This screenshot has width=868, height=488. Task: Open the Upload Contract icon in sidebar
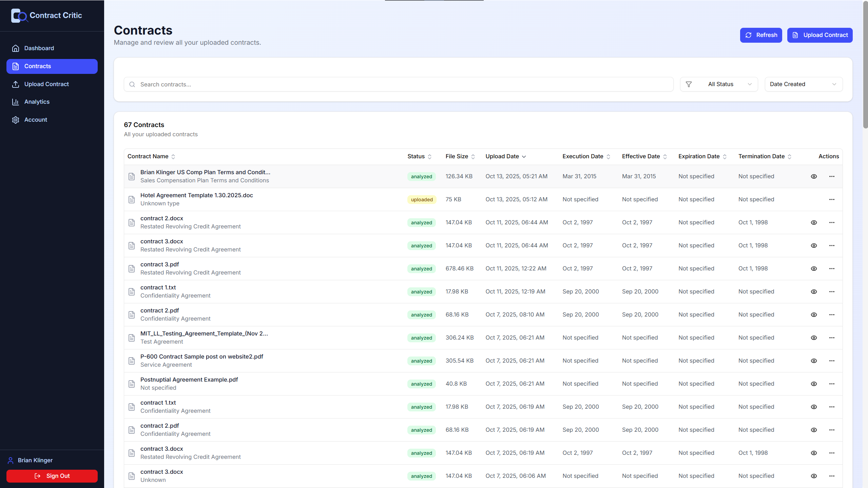[x=16, y=84]
